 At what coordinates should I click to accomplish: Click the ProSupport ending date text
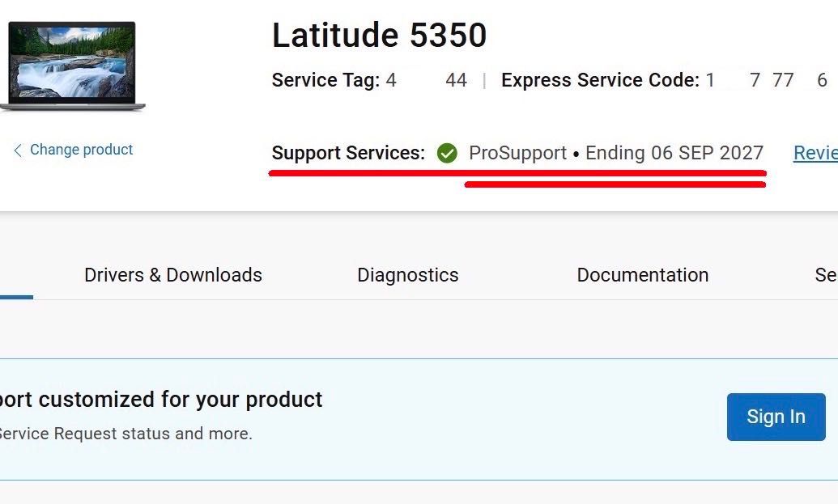coord(674,153)
